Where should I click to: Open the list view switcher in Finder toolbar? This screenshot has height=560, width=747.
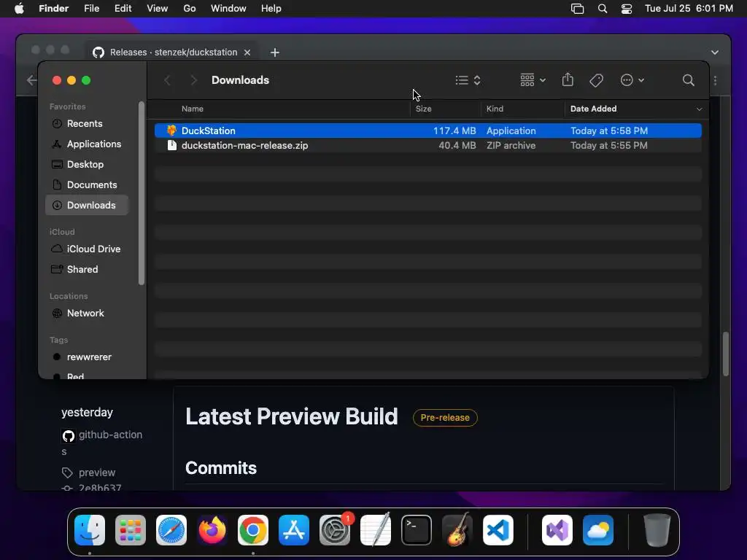click(x=468, y=80)
